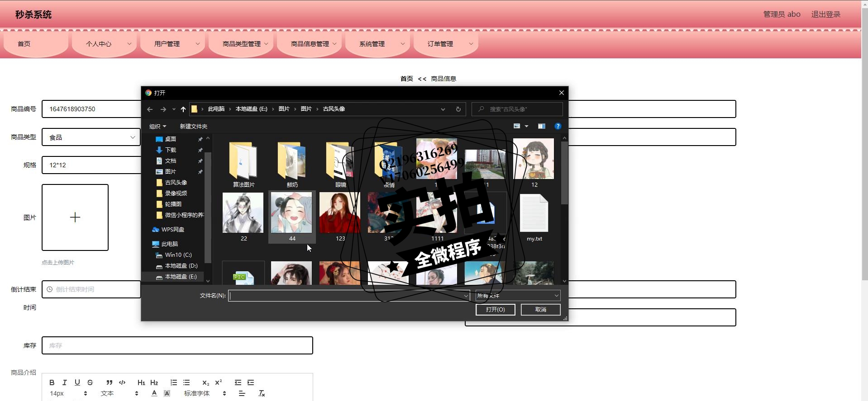Open file dialog help
This screenshot has width=868, height=401.
558,126
